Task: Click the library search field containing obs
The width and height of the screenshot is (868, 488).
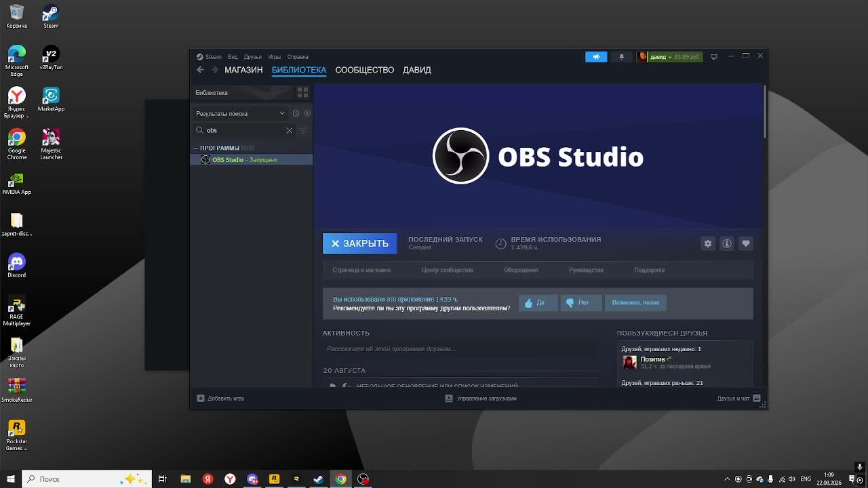Action: point(244,130)
